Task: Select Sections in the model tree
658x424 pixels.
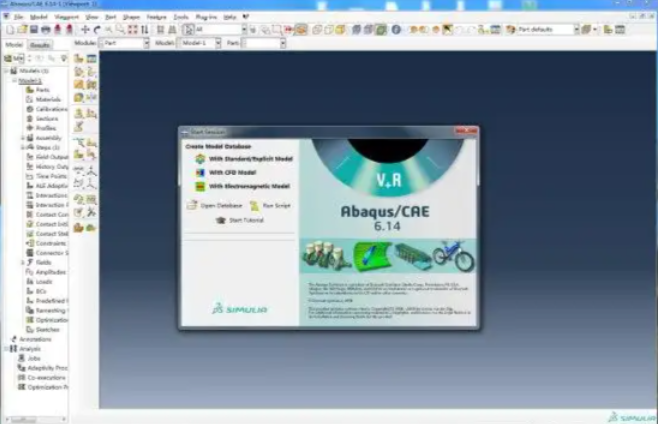Action: [47, 119]
